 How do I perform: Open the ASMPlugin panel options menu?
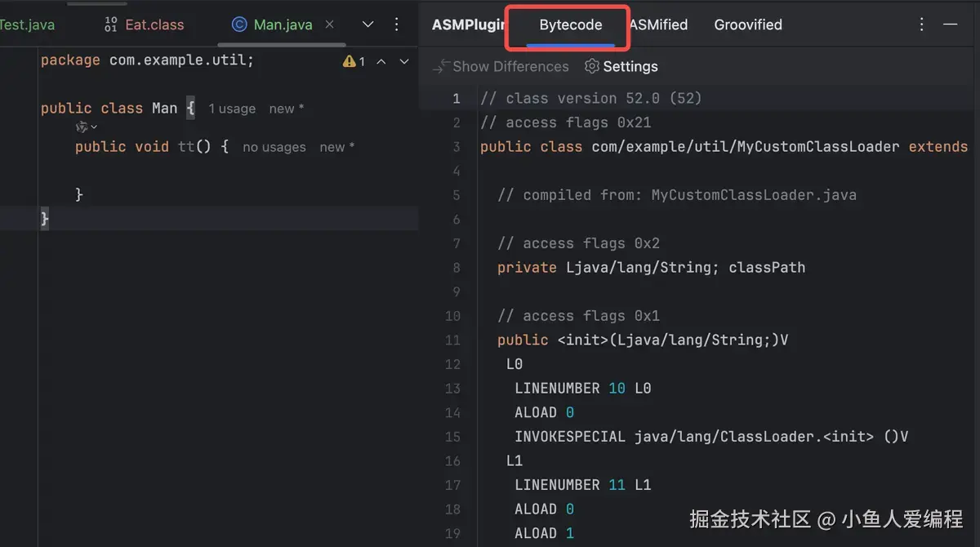click(922, 24)
